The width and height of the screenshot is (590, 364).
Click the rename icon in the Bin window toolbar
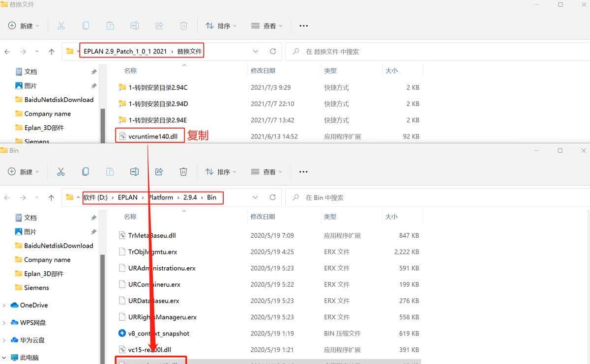pos(134,171)
